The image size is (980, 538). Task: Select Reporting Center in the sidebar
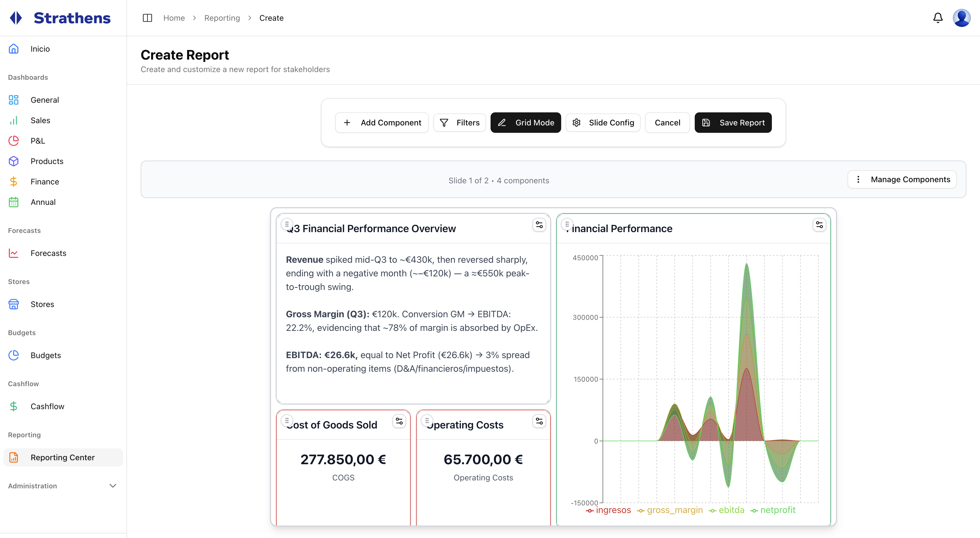click(x=62, y=457)
